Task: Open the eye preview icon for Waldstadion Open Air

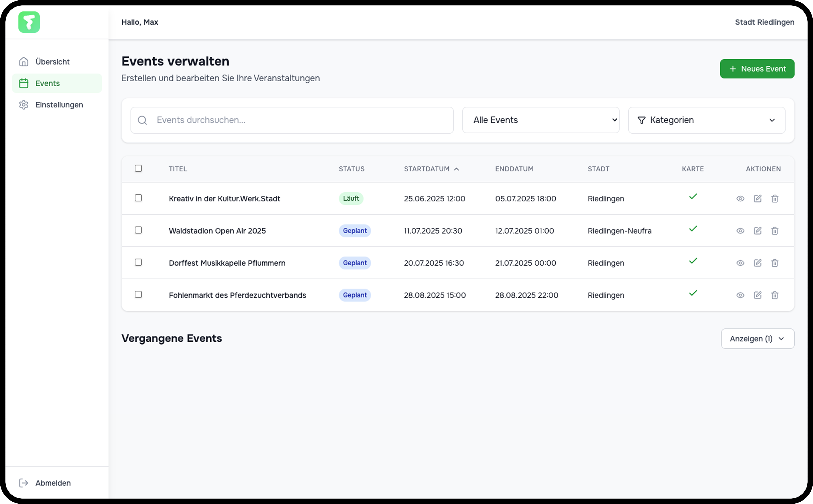Action: click(x=740, y=231)
